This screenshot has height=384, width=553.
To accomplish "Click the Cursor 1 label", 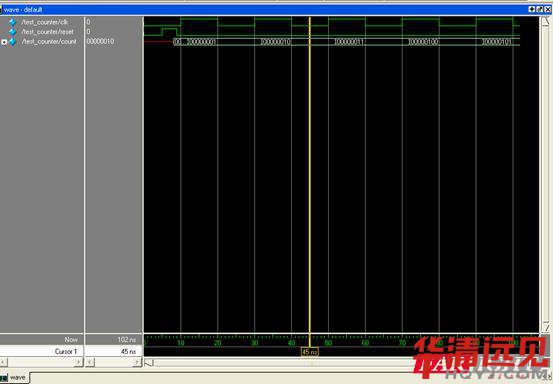I will (x=66, y=352).
